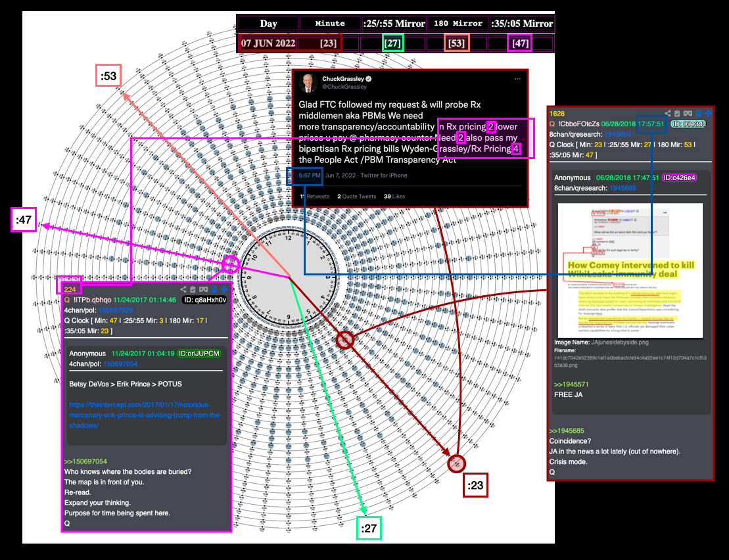Click the Quote Tweets count

coord(356,197)
